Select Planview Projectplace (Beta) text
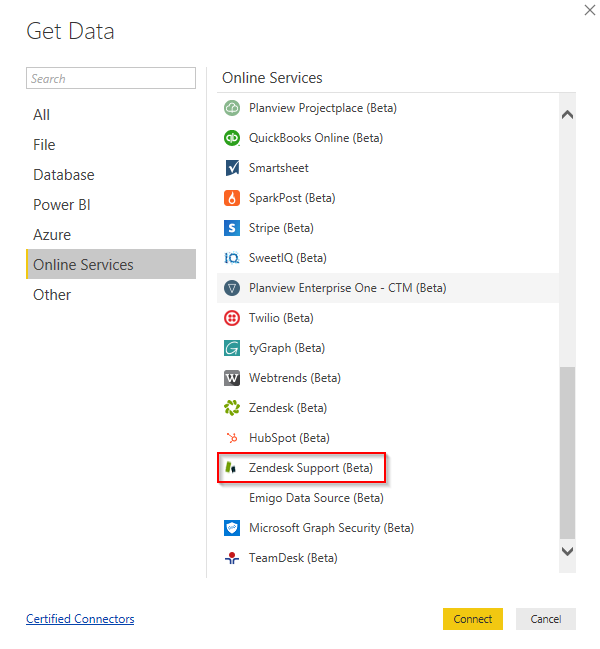Viewport: 600px width, 649px height. click(x=323, y=108)
